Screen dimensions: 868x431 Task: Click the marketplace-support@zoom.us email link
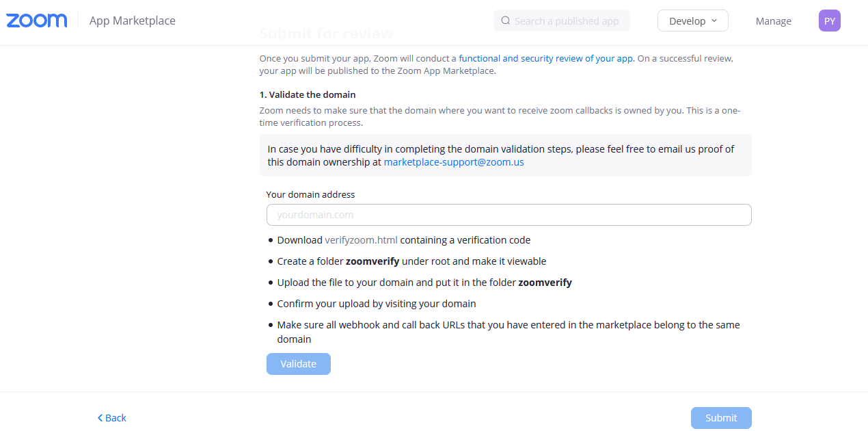[454, 162]
